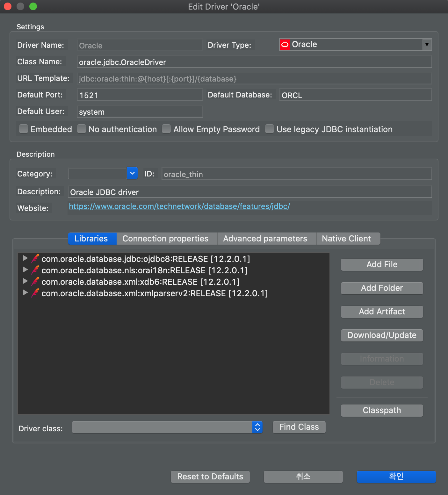Open the Category dropdown
Viewport: 448px width, 495px height.
[132, 173]
